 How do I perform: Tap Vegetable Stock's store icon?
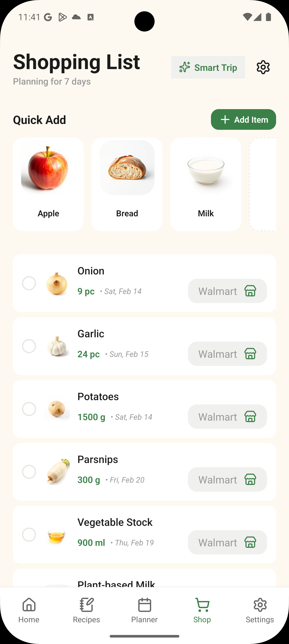coord(250,542)
